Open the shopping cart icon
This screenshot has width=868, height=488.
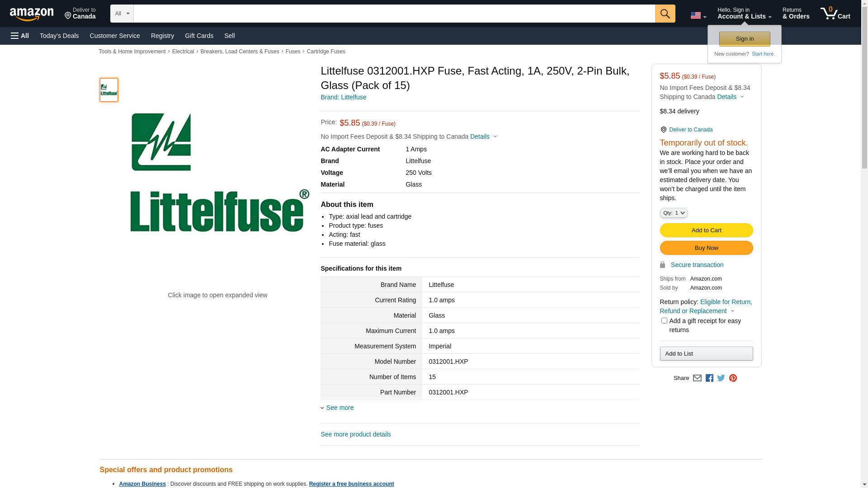pos(835,14)
